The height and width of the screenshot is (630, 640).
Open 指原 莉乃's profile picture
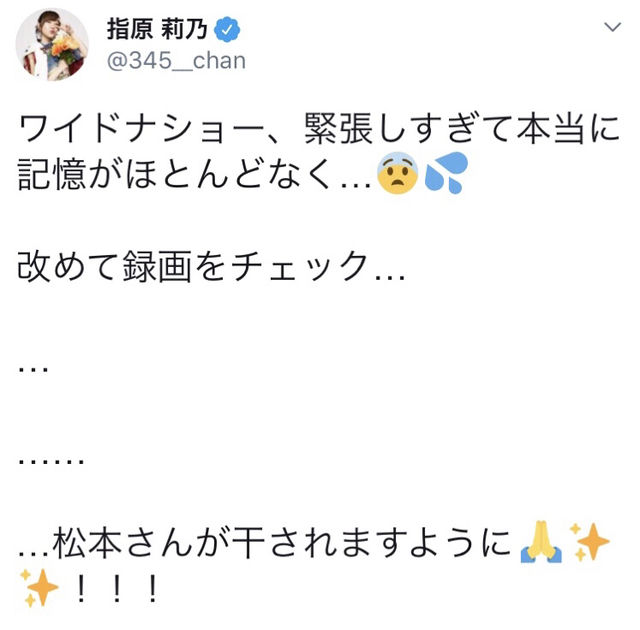pos(52,44)
